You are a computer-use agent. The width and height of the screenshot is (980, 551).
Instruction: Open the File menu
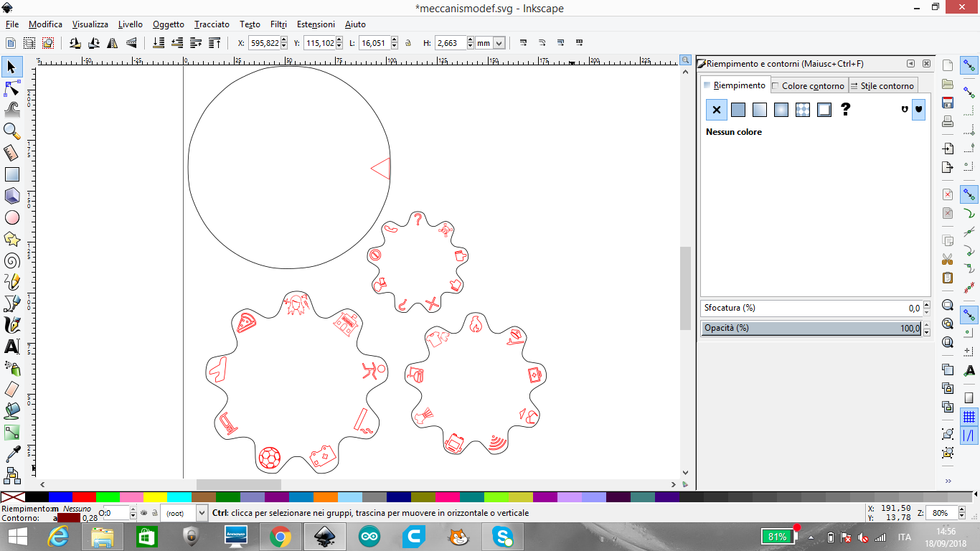coord(12,24)
